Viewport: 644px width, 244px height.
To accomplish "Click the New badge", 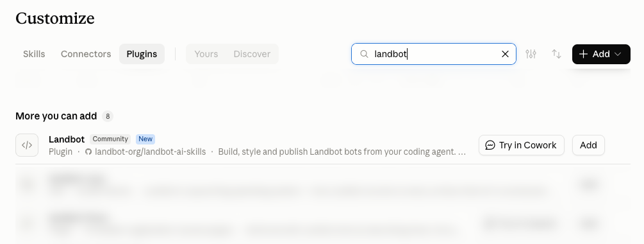I will pyautogui.click(x=145, y=139).
